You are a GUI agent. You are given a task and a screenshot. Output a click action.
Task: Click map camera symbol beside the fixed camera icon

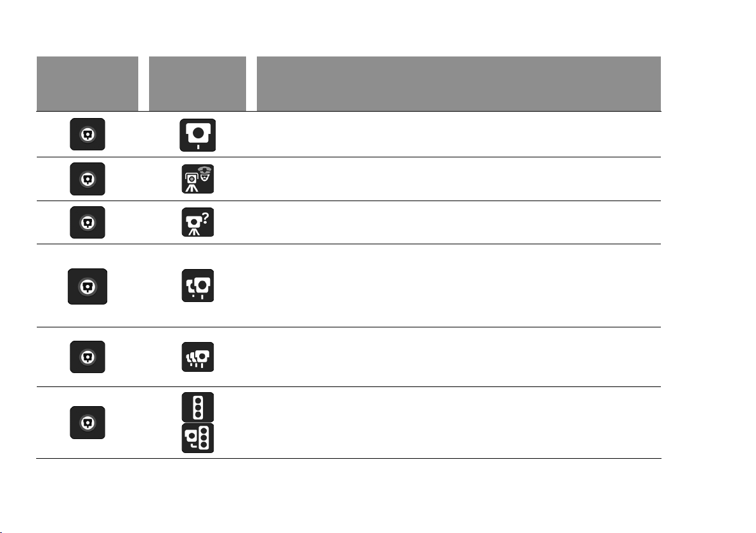click(x=88, y=134)
